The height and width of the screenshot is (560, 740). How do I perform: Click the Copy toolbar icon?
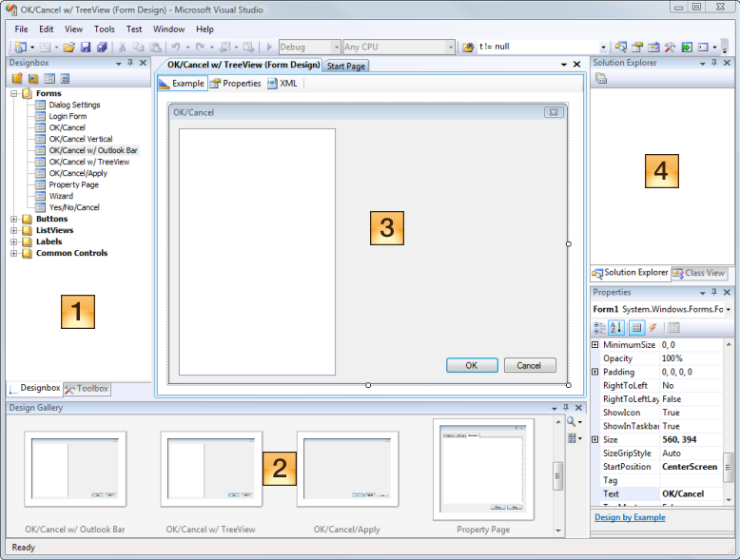[138, 47]
